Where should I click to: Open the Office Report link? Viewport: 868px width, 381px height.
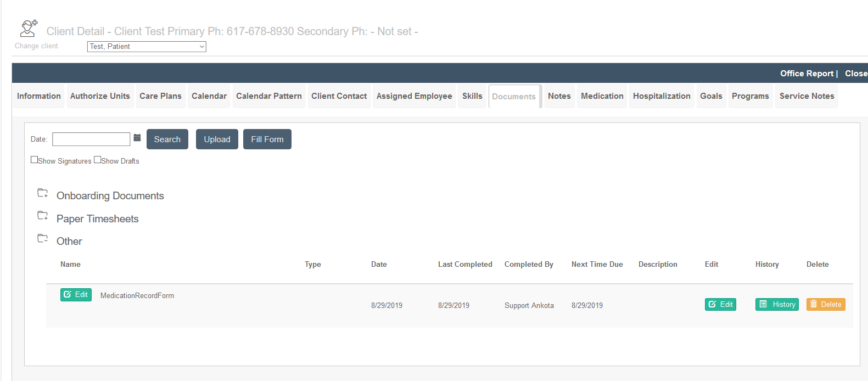807,74
